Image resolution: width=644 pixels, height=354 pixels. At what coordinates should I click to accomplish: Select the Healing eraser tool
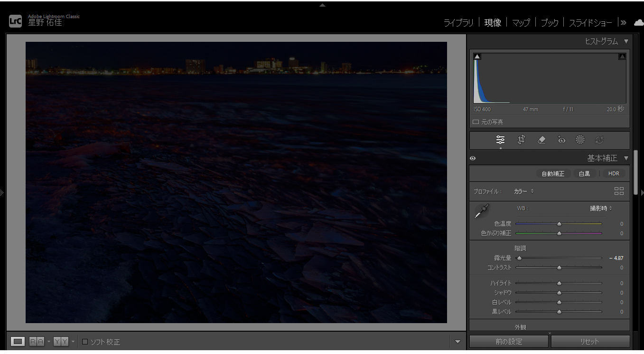pos(541,140)
